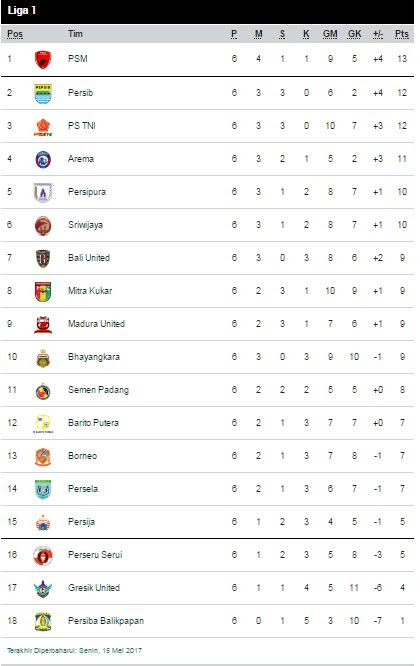This screenshot has height=666, width=420.
Task: Select the Persipura crest icon
Action: click(x=43, y=192)
